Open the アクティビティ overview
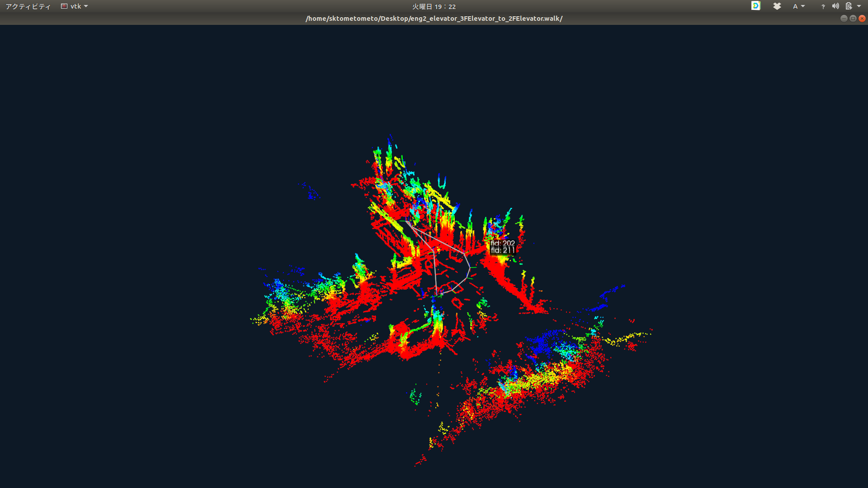 28,6
